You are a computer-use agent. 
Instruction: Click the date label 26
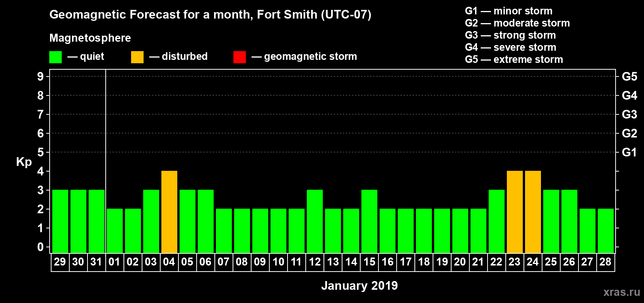pos(569,262)
